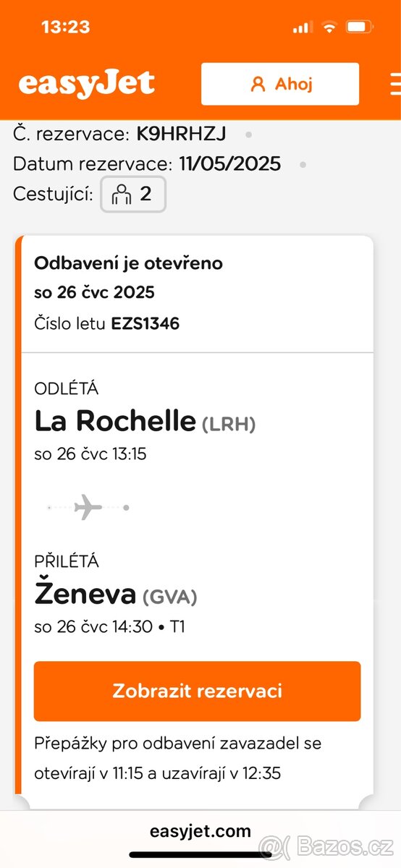Tap the person icon in Ahoj button
The image size is (401, 868).
tap(258, 84)
